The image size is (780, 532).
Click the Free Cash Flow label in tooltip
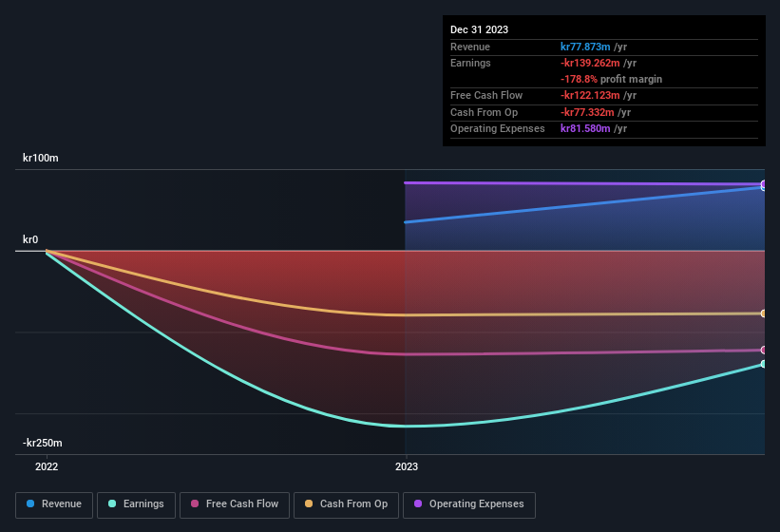(x=486, y=95)
